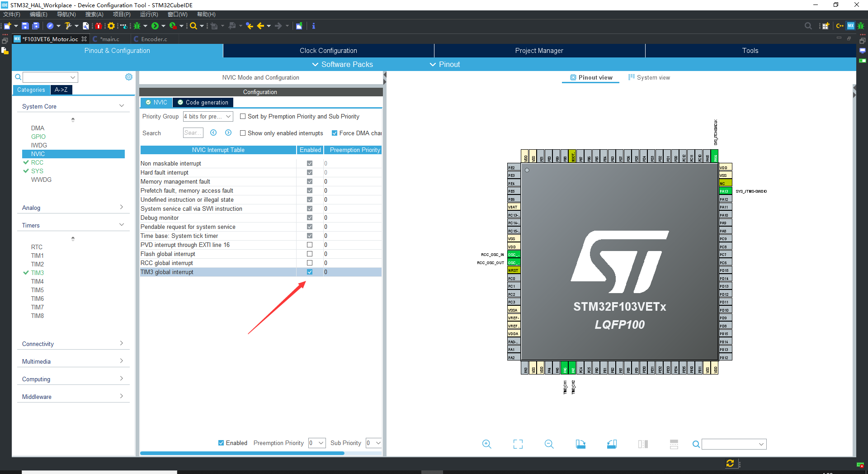Enable Flash global interrupt checkbox
868x474 pixels.
tap(310, 254)
